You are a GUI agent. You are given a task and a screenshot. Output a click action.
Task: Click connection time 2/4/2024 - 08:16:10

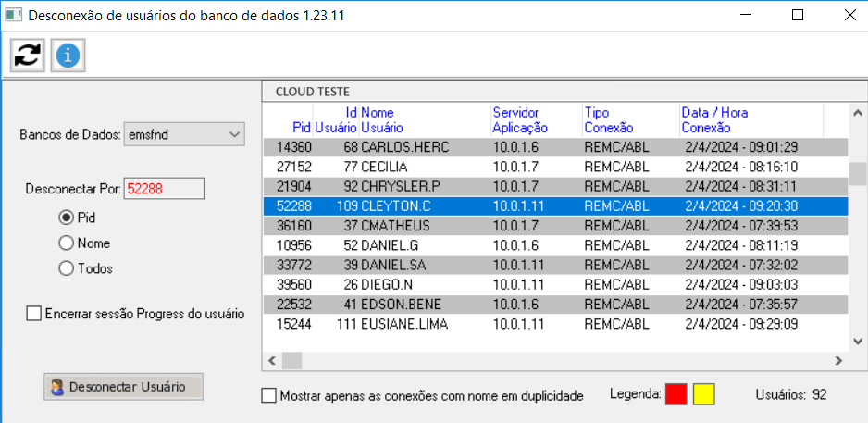click(x=741, y=167)
